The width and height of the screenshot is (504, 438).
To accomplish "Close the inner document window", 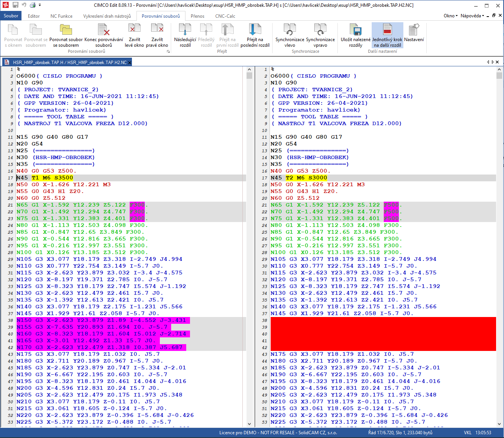I will (x=500, y=15).
